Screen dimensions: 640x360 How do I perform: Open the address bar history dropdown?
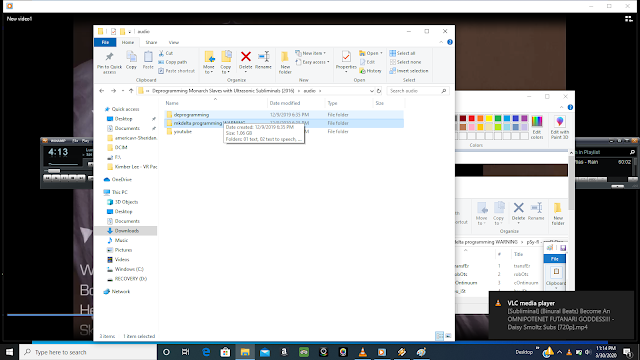pyautogui.click(x=371, y=91)
